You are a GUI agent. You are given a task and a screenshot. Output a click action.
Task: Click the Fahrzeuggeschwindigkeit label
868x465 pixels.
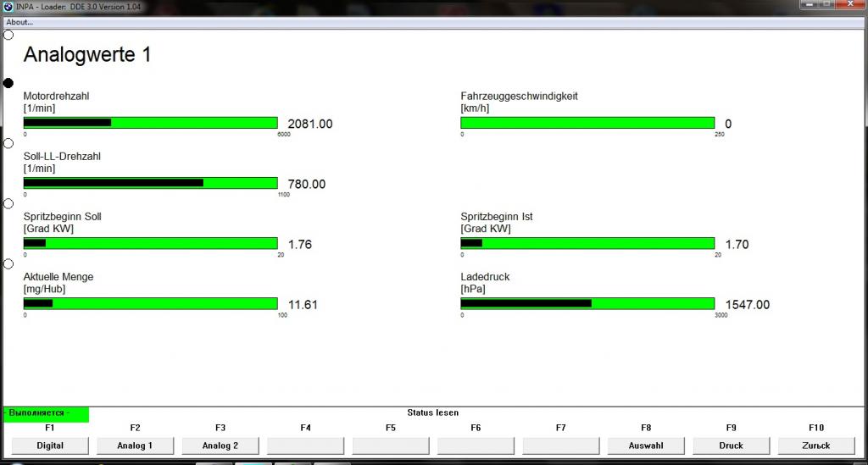point(519,97)
